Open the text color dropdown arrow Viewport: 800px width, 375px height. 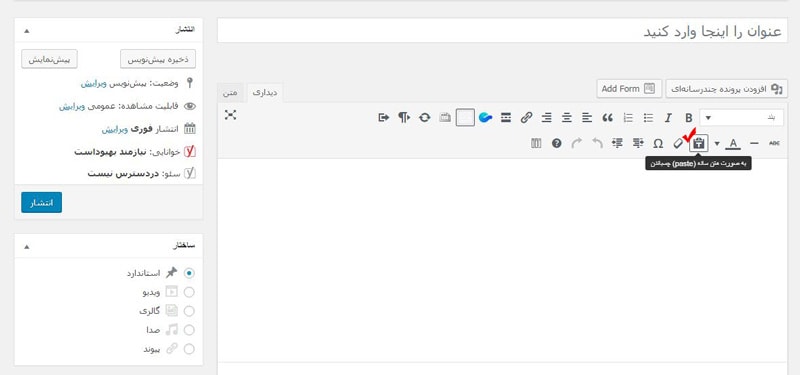click(717, 144)
